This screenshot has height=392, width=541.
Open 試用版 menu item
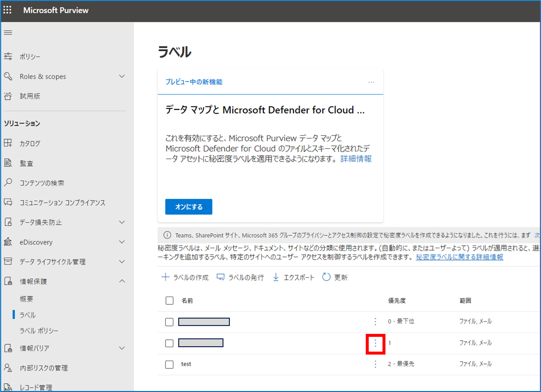coord(30,96)
